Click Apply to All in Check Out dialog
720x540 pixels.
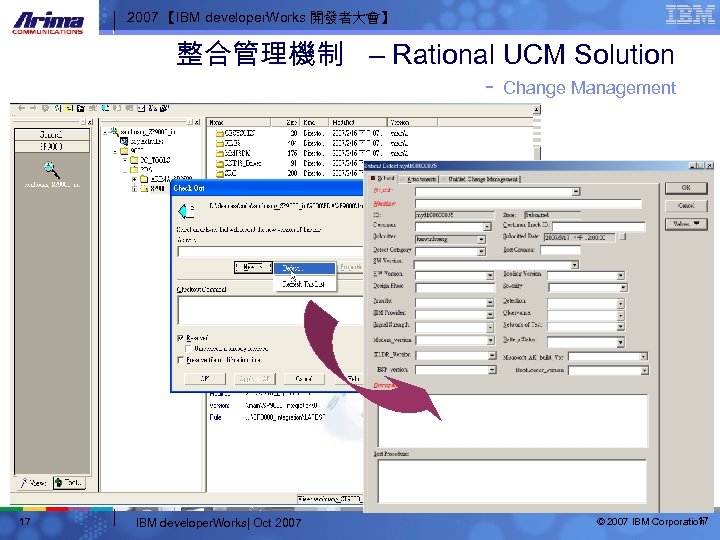(x=254, y=379)
